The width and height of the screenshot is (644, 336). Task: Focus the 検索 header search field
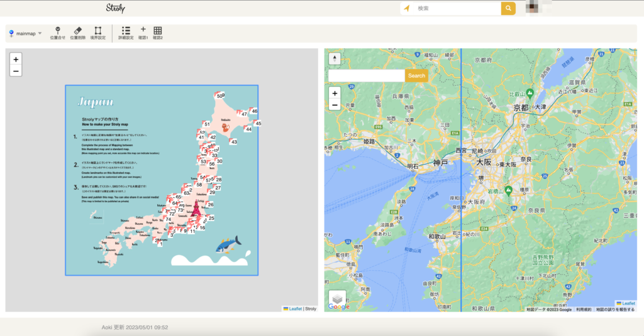(x=457, y=8)
